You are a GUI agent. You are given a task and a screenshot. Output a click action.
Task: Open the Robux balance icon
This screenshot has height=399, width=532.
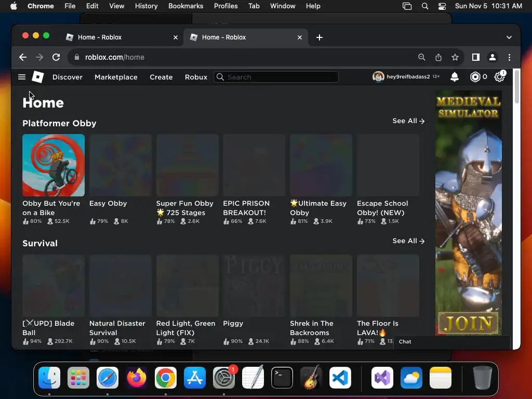pyautogui.click(x=475, y=77)
